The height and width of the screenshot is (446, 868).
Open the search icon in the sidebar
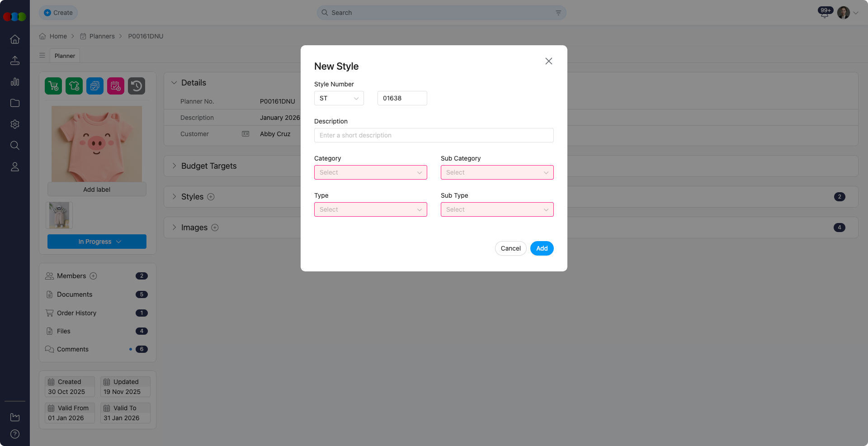click(15, 145)
